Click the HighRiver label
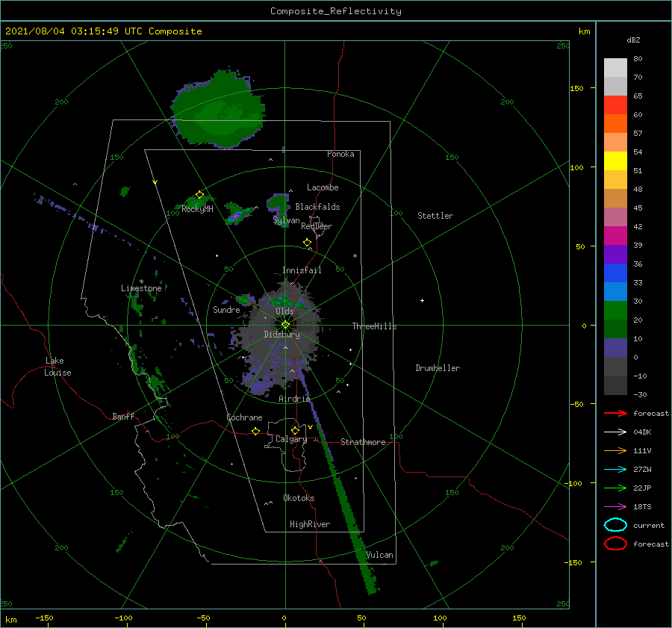This screenshot has width=672, height=628. coord(310,524)
